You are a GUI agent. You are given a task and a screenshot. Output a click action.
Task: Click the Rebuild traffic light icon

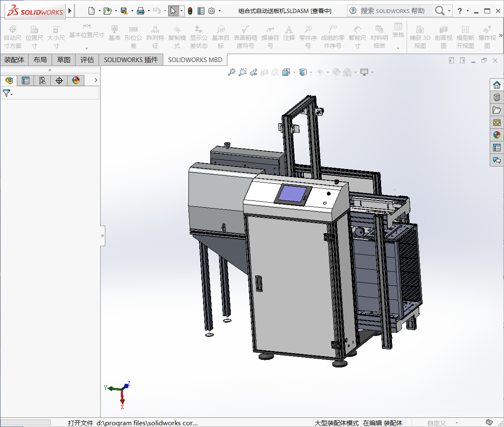pos(190,11)
